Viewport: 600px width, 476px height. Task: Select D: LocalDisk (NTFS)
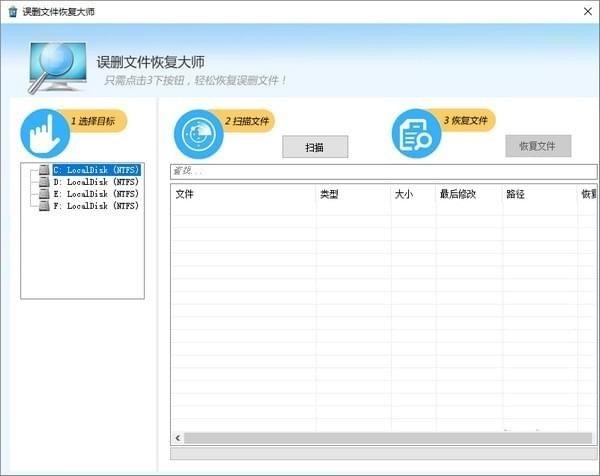(x=96, y=182)
